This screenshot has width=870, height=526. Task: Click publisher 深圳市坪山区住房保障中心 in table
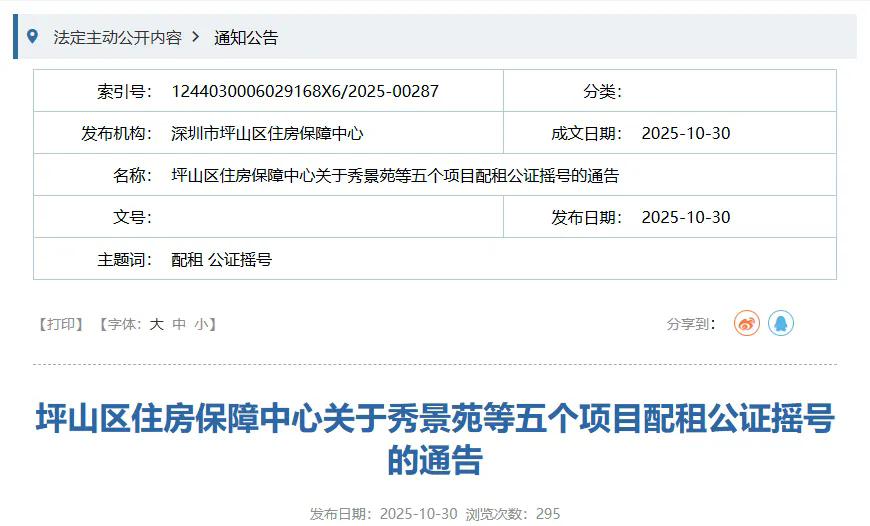click(267, 133)
